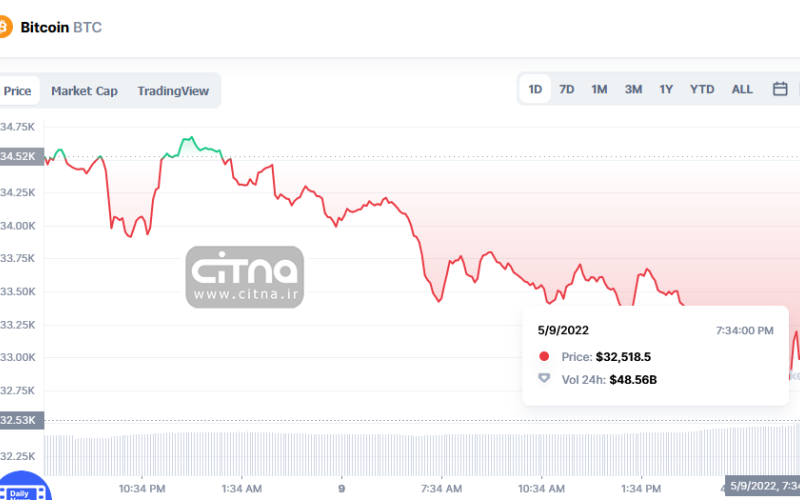Image resolution: width=800 pixels, height=500 pixels.
Task: Click the 34.52K price axis label
Action: pyautogui.click(x=20, y=157)
